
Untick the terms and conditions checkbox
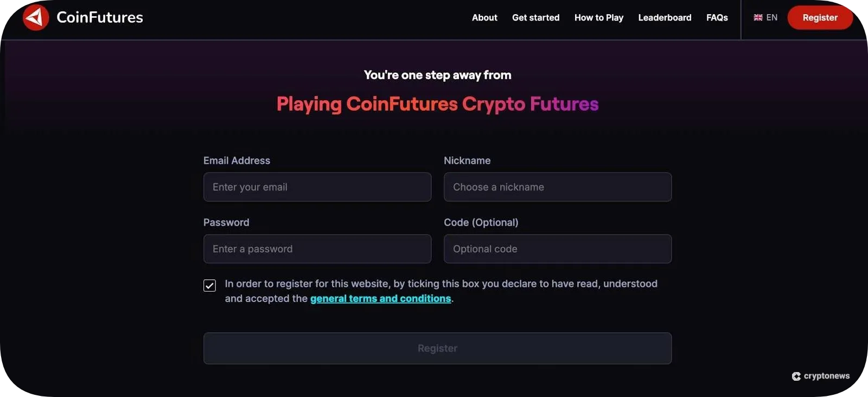209,285
